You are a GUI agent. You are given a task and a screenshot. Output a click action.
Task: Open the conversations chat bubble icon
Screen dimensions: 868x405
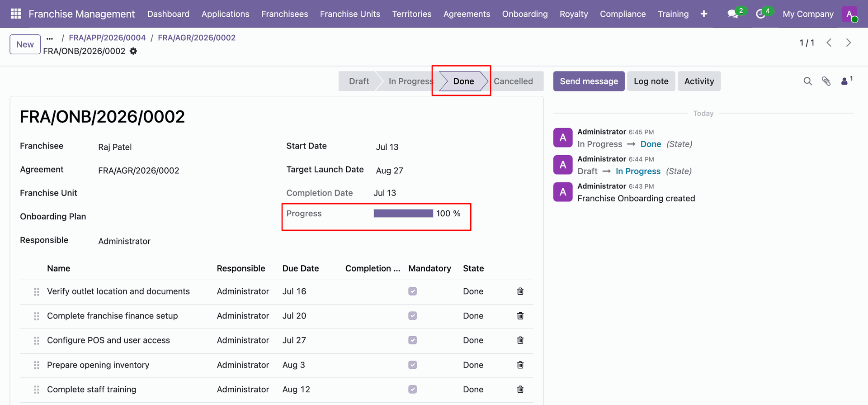733,14
